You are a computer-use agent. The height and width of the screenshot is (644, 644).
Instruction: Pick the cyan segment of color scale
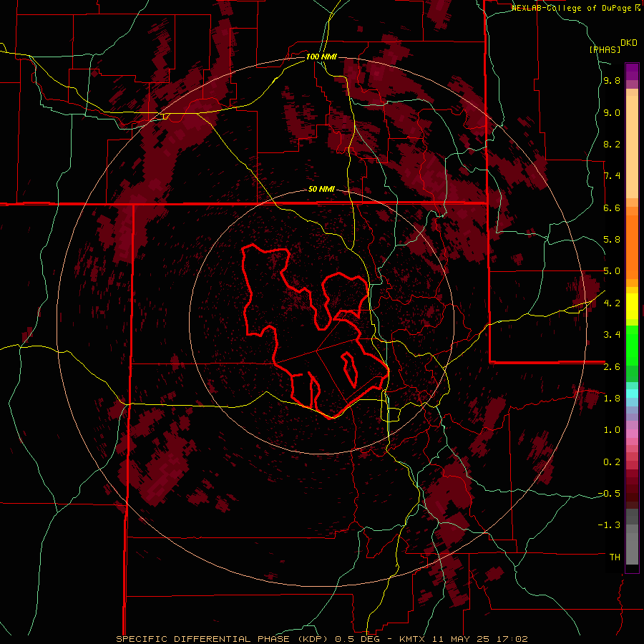(632, 394)
